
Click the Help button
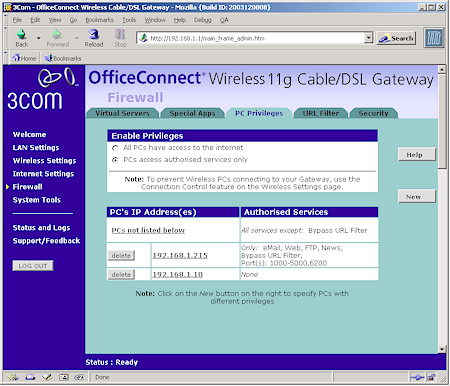coord(417,155)
